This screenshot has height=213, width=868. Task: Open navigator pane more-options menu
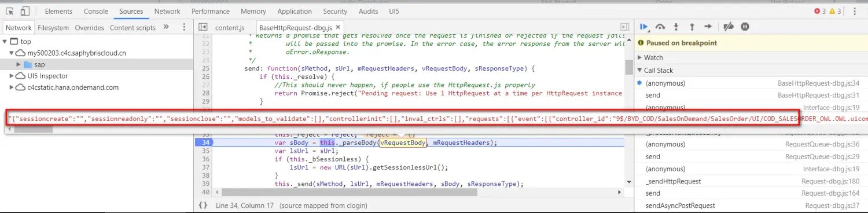(184, 27)
